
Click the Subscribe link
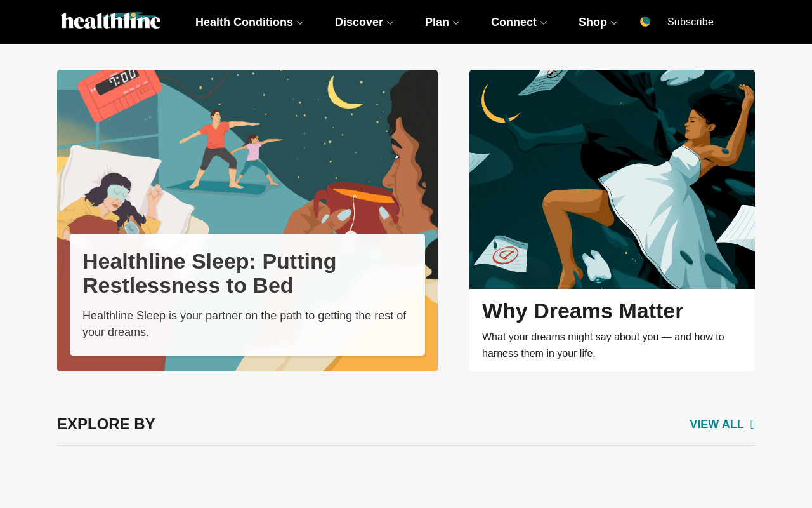coord(690,22)
